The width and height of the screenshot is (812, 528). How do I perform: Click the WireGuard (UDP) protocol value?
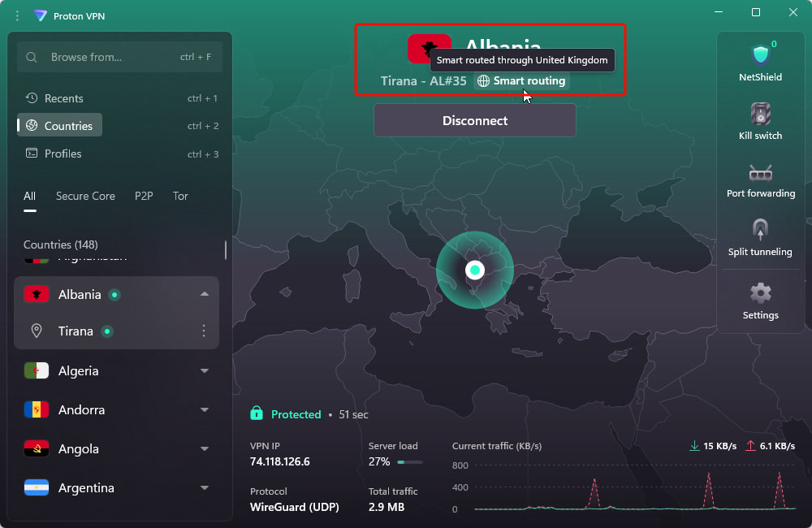(294, 507)
